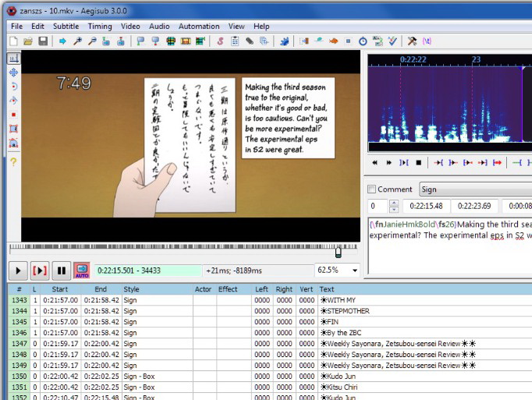
Task: Open the Automation menu
Action: pyautogui.click(x=199, y=27)
